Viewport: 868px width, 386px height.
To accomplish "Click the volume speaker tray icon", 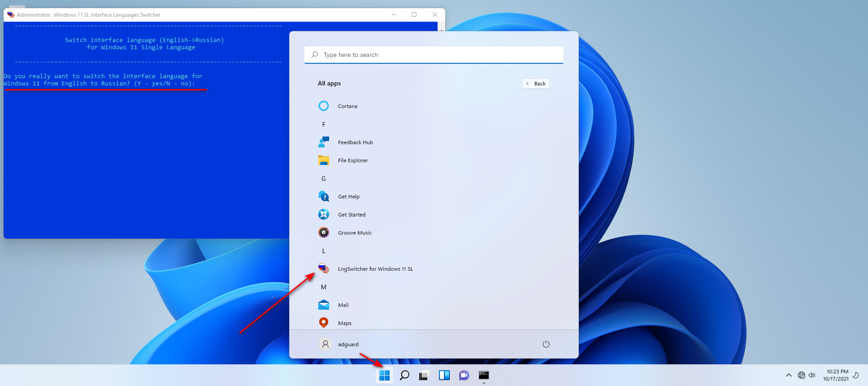I will click(812, 375).
